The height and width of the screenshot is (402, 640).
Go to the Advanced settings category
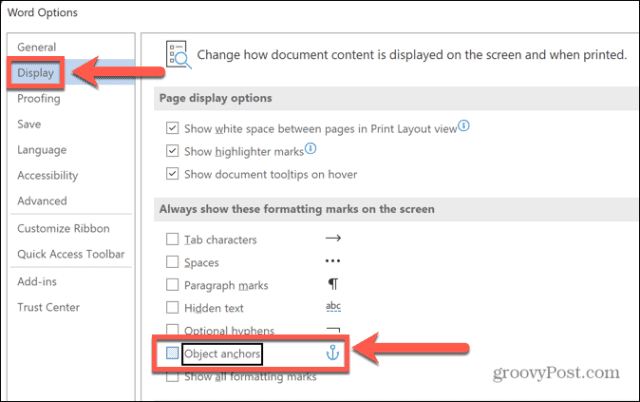(42, 201)
